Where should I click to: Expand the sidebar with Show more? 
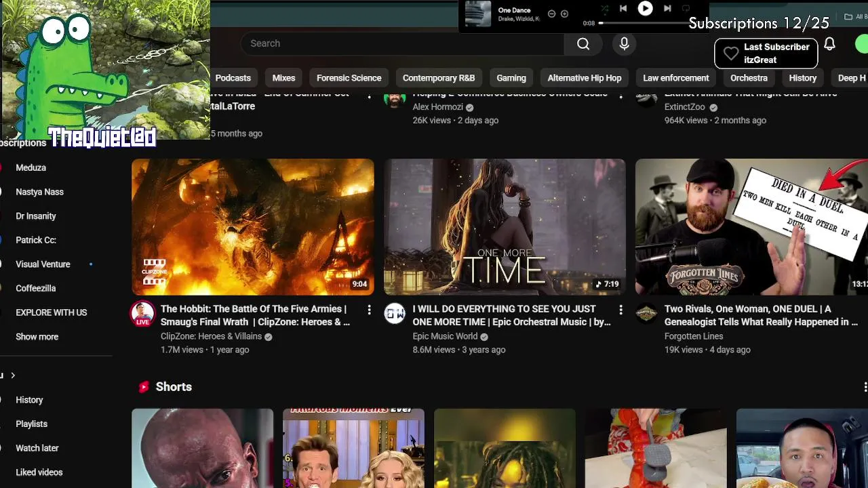(x=37, y=337)
